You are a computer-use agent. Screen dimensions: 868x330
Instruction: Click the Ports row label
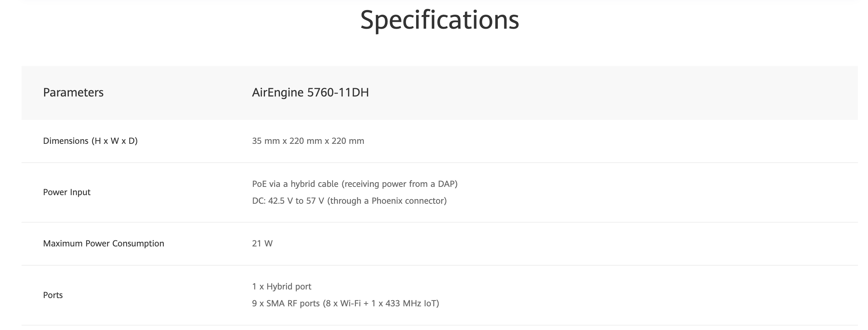pyautogui.click(x=53, y=295)
